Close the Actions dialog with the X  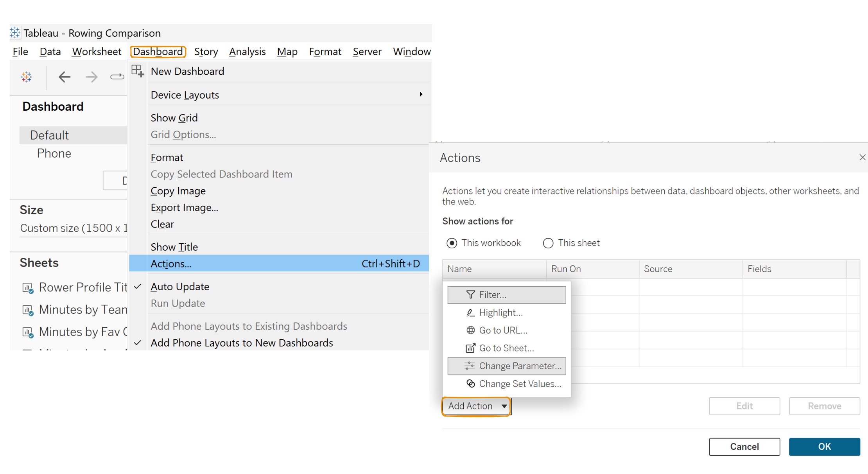862,157
